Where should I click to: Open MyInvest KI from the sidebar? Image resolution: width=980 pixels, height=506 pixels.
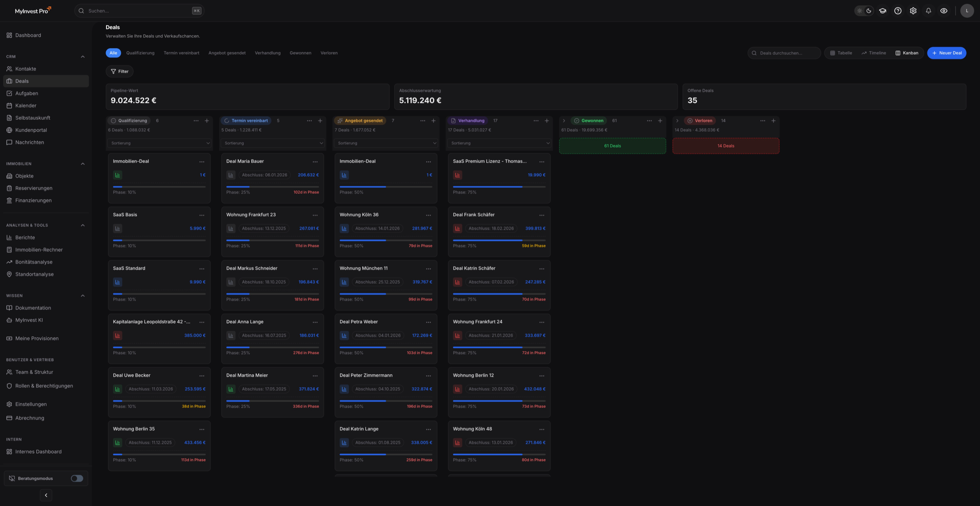click(29, 320)
